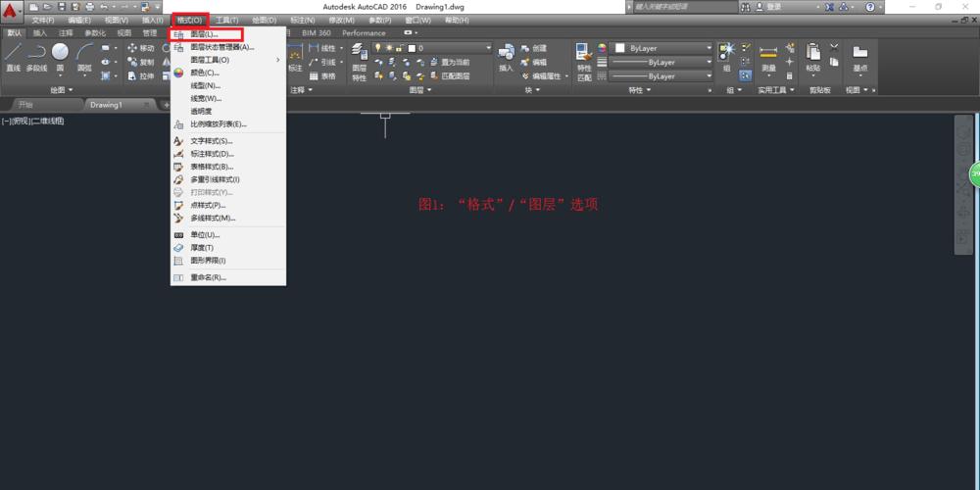
Task: Open the 文件(F) menu
Action: 42,21
